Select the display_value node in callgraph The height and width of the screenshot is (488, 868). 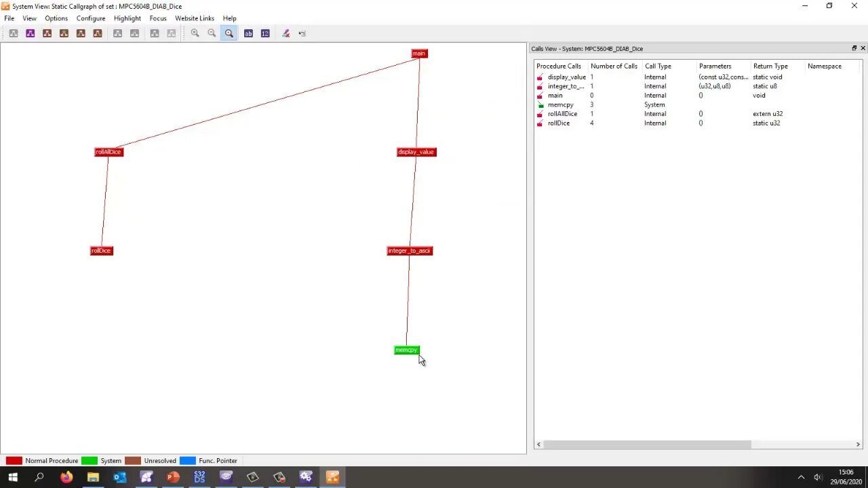416,152
